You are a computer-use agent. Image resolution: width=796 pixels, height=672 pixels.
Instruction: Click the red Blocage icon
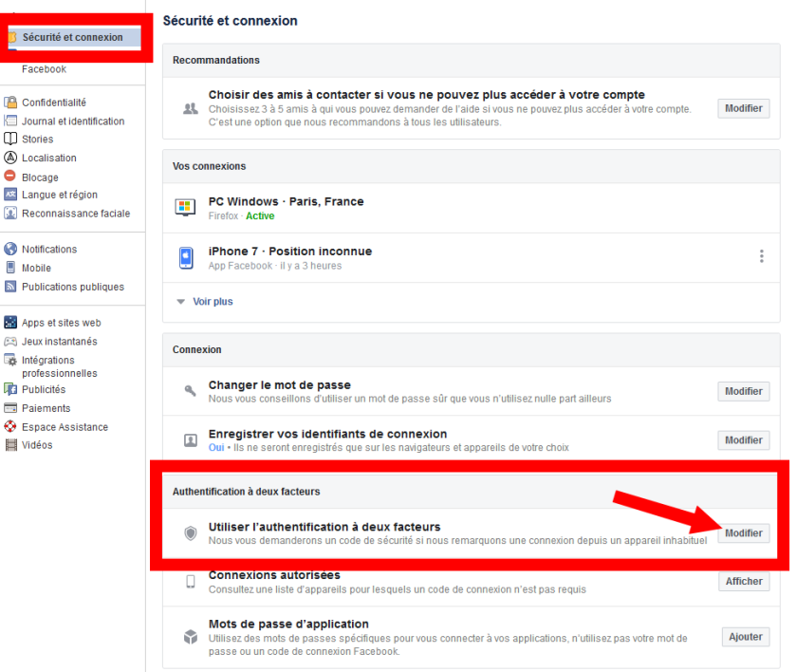[10, 176]
